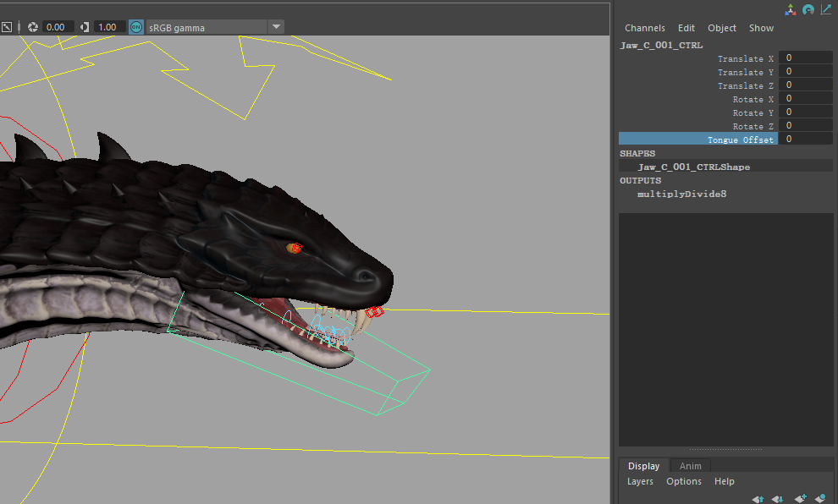Viewport: 838px width, 504px height.
Task: Open the Layers menu in layer editor
Action: [x=640, y=481]
